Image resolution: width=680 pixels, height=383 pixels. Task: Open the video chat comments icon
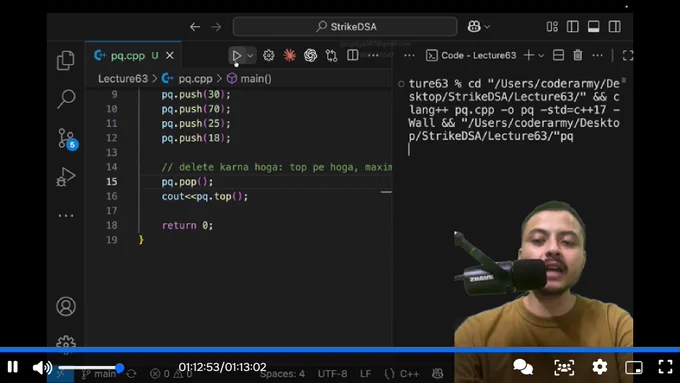523,367
